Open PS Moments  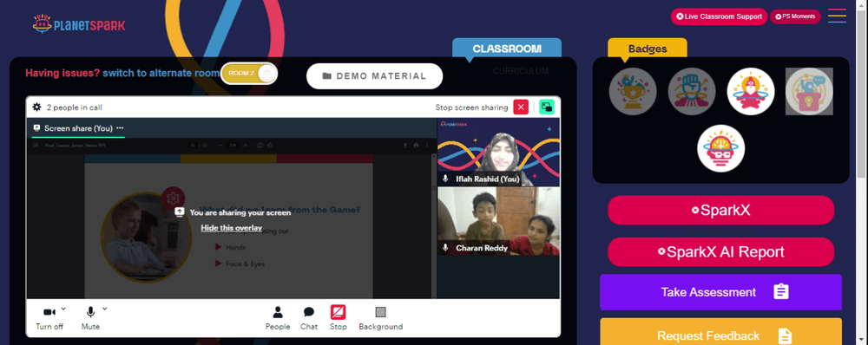(795, 16)
